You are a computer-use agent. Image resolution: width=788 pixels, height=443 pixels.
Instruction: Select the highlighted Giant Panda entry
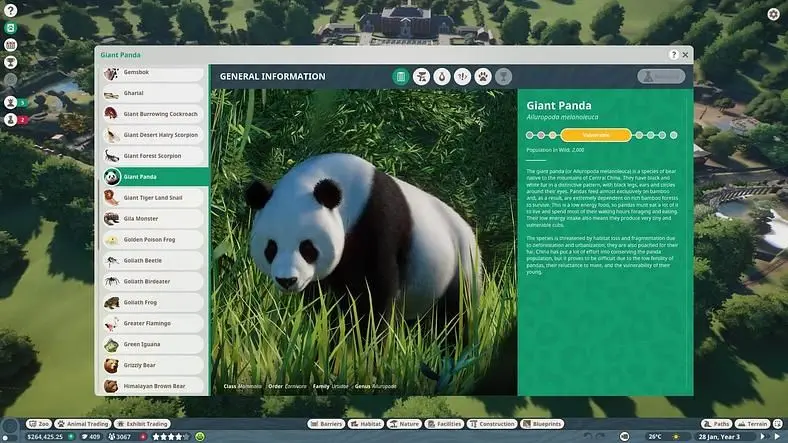click(155, 177)
